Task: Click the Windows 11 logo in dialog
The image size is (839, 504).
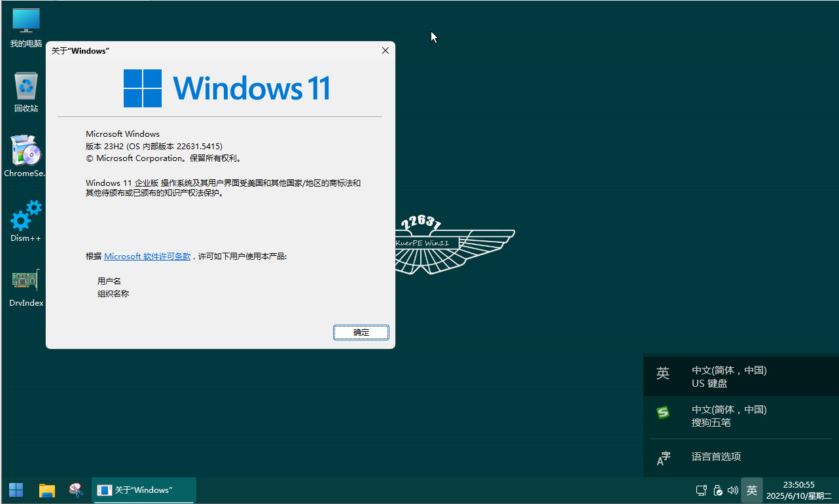Action: click(x=226, y=88)
